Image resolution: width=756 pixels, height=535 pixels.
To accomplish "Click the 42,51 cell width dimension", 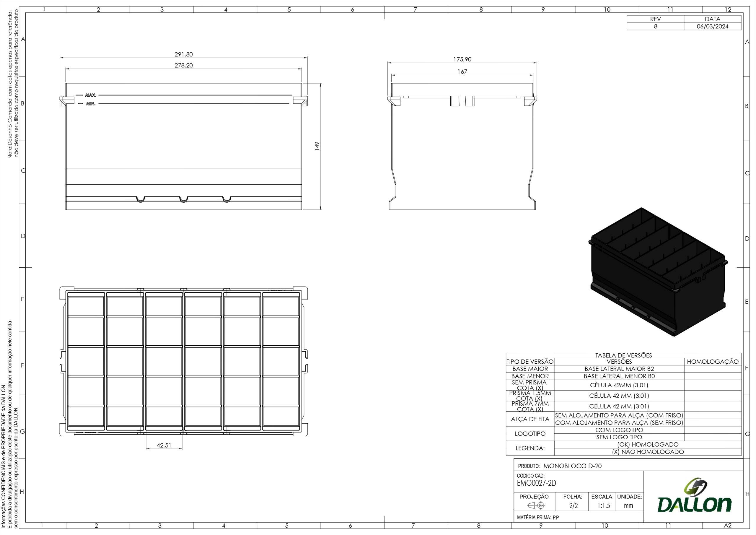I will (x=164, y=445).
